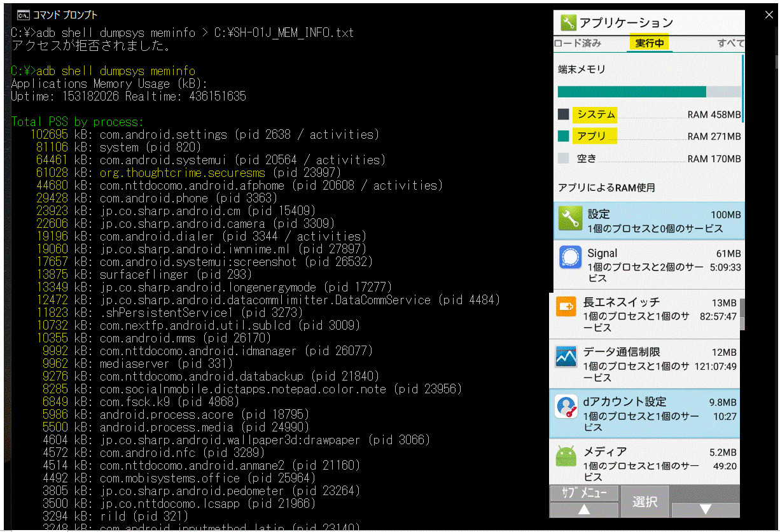Click the 端末メモリ usage bar
The width and height of the screenshot is (780, 532).
[x=649, y=92]
